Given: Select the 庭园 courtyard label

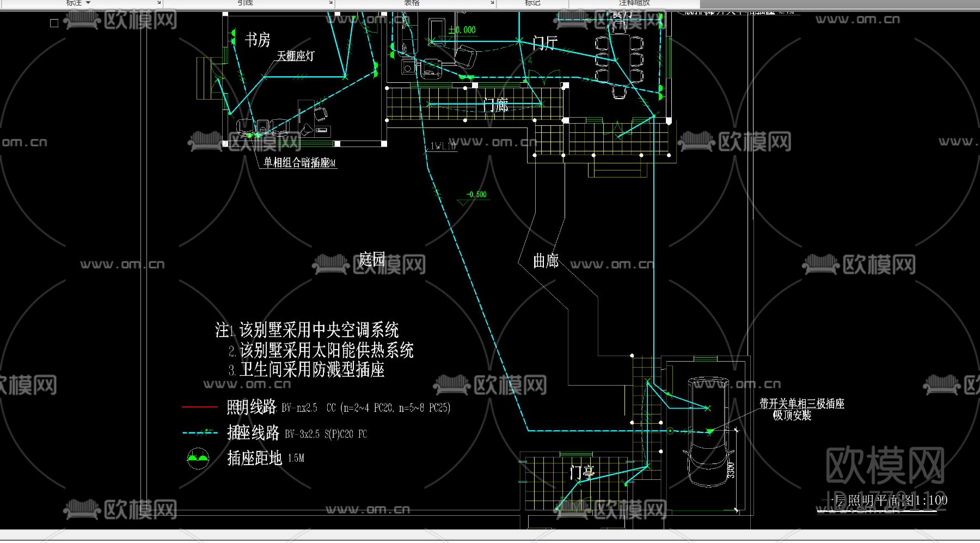Looking at the screenshot, I should click(x=372, y=259).
